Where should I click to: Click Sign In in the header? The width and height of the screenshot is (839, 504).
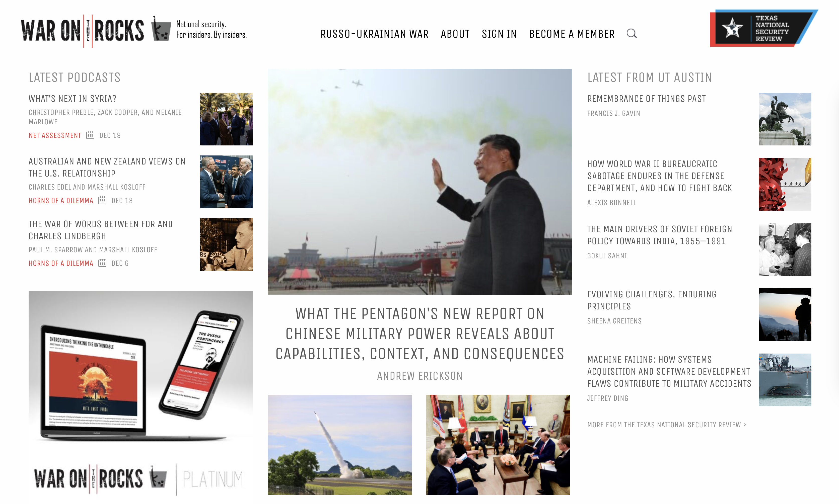click(499, 34)
